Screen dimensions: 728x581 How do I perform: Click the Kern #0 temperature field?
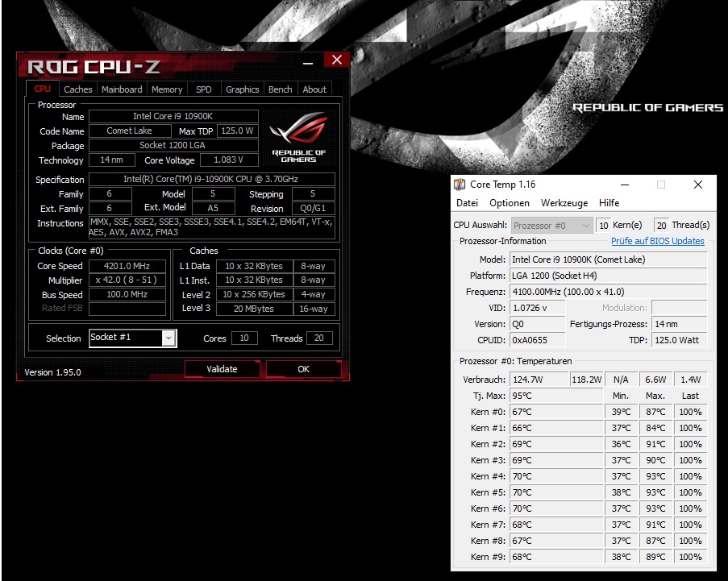(x=556, y=412)
